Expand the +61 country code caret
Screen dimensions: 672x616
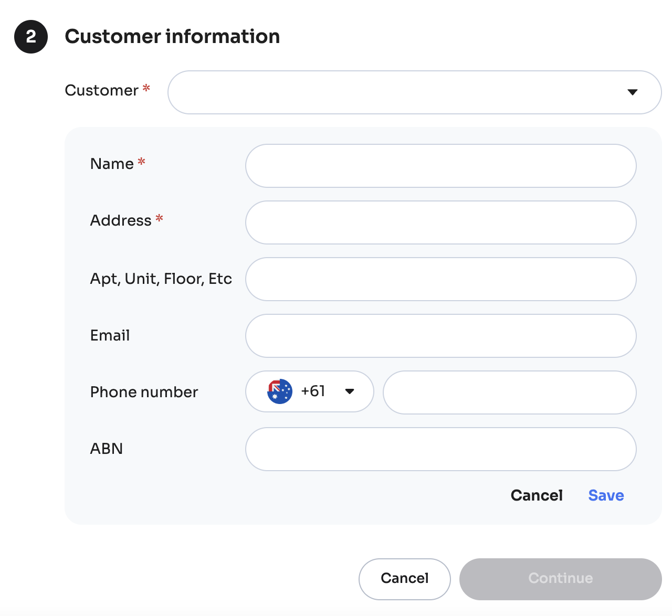pos(350,391)
